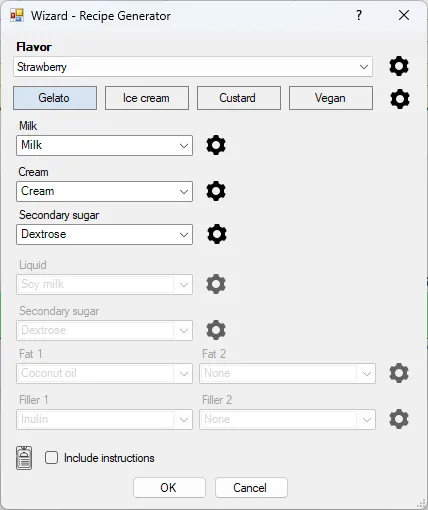Expand the Cream selection dropdown
Screen dimensions: 428x510
(104, 191)
